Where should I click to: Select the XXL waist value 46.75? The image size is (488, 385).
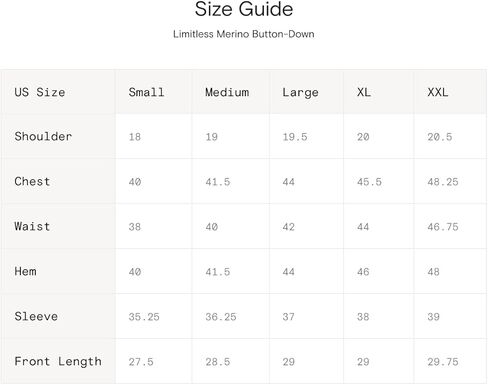pos(443,227)
